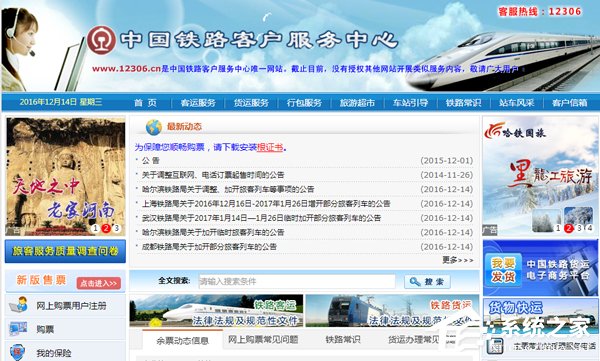Open 我的保险 link
This screenshot has height=361, width=600.
(54, 353)
